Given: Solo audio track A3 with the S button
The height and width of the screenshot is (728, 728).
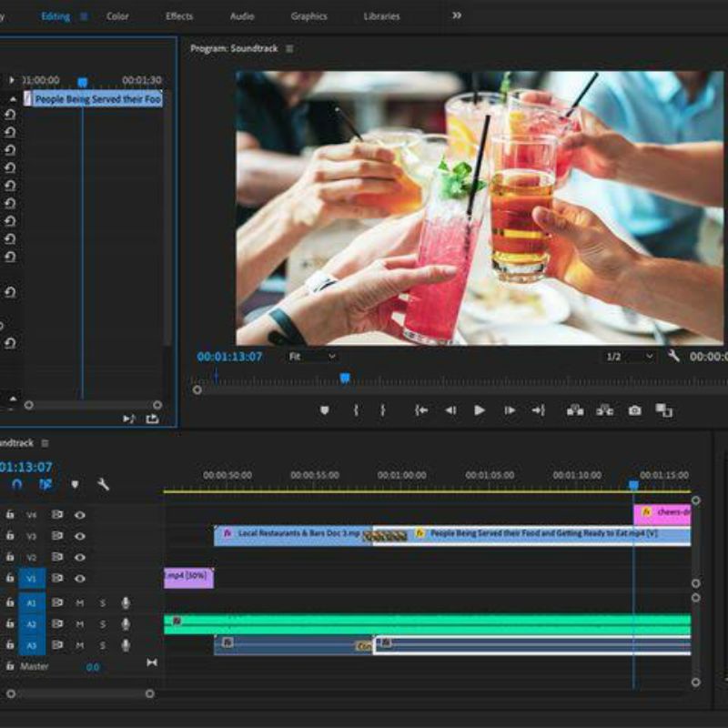Looking at the screenshot, I should 102,643.
